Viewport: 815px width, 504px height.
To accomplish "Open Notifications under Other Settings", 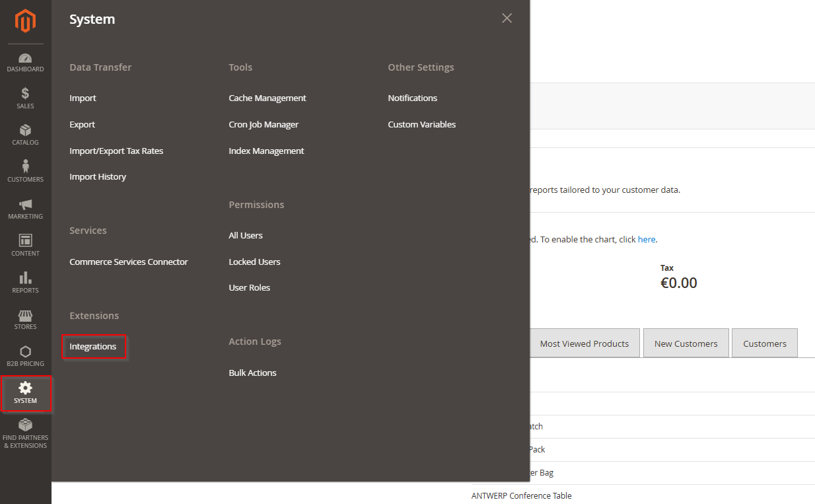I will (x=412, y=98).
